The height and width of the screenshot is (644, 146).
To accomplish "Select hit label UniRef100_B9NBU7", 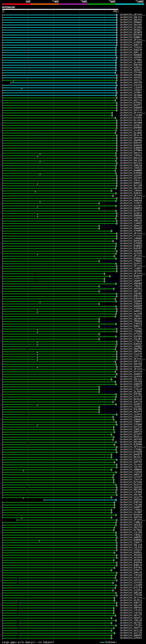I will (131, 37).
